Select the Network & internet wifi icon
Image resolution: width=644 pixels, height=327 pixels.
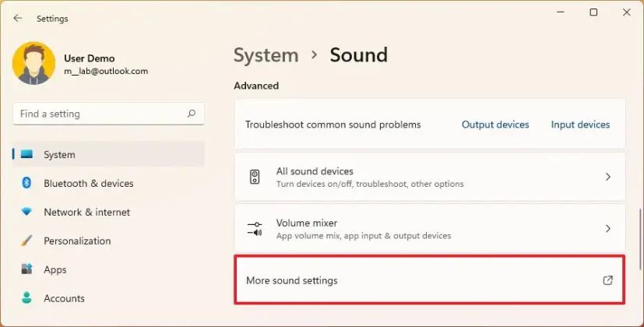tap(26, 212)
